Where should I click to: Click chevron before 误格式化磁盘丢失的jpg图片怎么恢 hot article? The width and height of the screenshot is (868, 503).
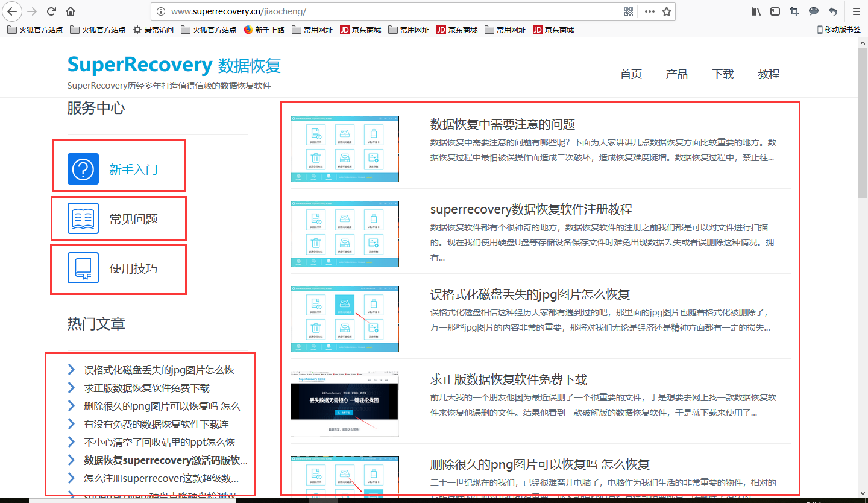pyautogui.click(x=71, y=370)
